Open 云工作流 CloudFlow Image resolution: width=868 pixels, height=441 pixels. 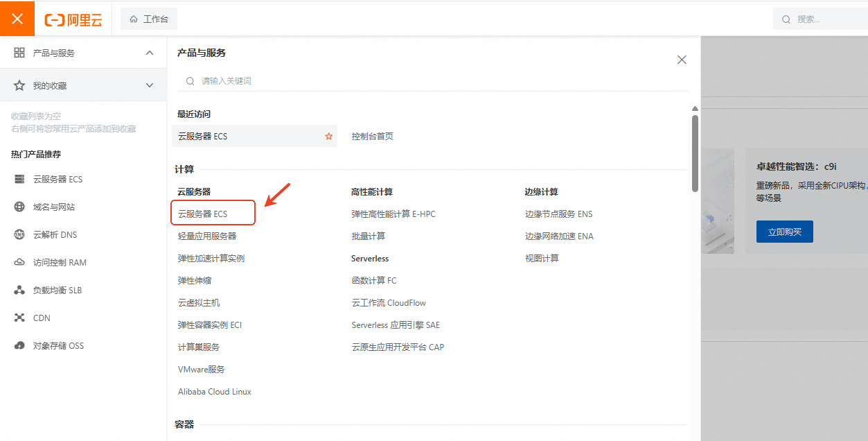coord(389,303)
